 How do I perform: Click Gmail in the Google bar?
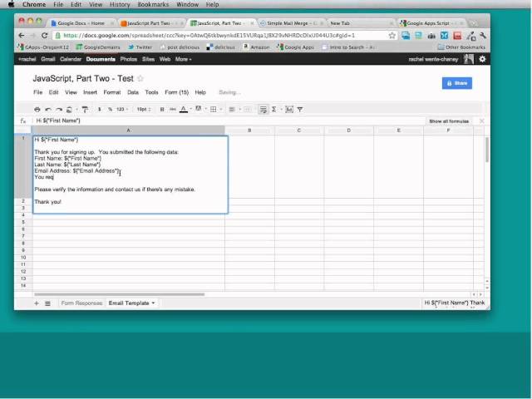coord(48,59)
